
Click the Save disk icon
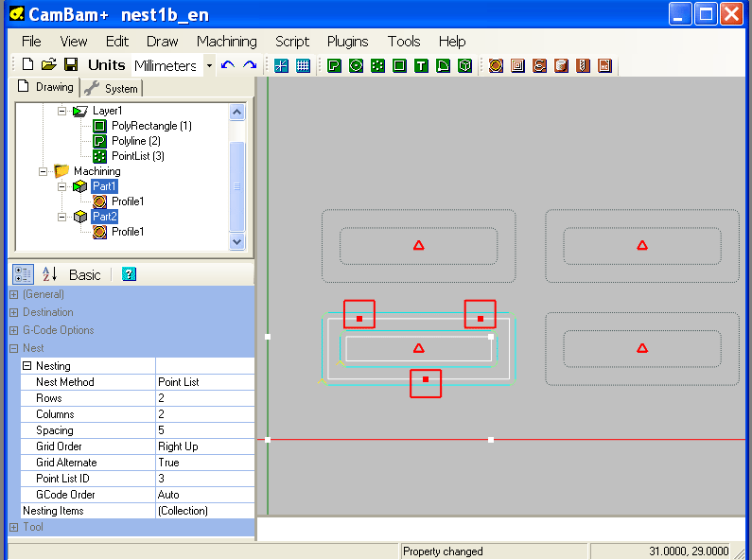70,65
